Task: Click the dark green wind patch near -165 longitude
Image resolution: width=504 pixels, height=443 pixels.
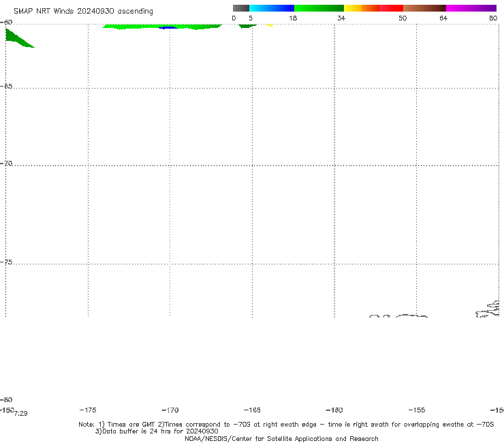Action: point(247,26)
